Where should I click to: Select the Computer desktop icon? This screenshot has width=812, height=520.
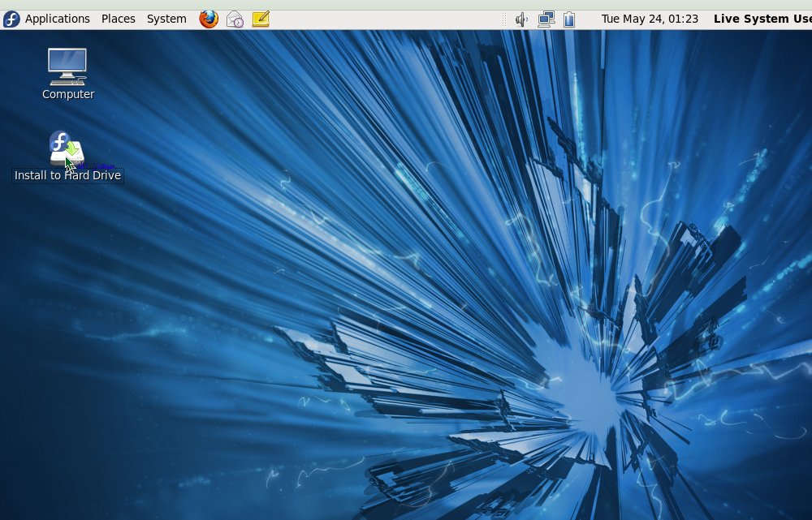coord(67,67)
